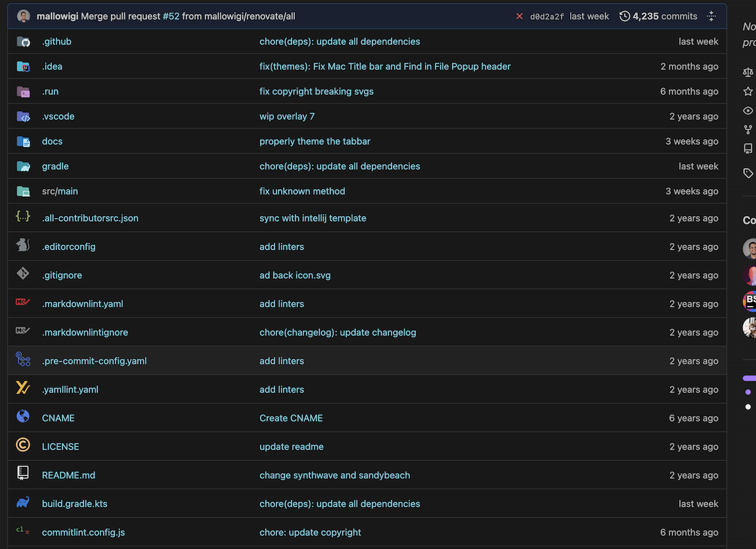The width and height of the screenshot is (756, 549).
Task: Open commit history with the clock icon
Action: tap(624, 16)
